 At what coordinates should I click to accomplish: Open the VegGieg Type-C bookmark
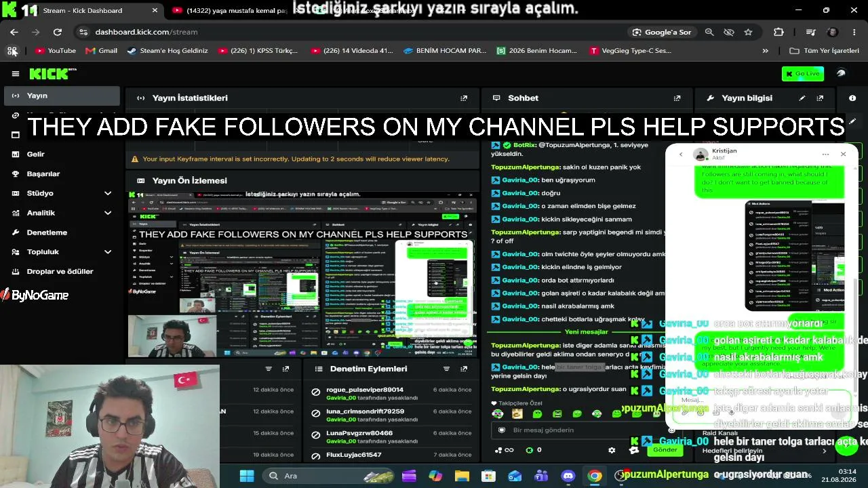click(631, 51)
